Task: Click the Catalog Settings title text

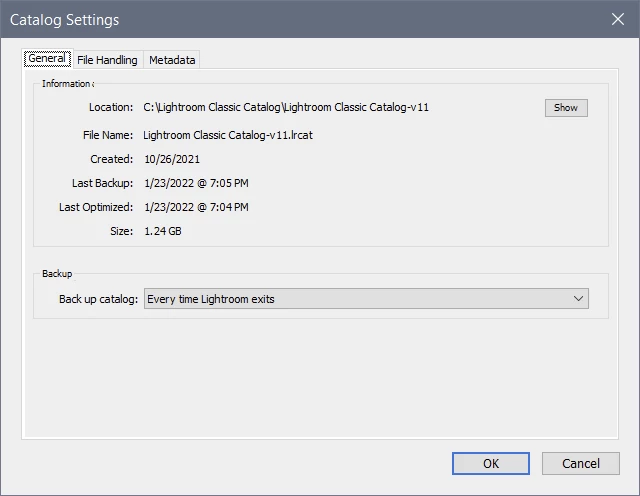Action: click(x=64, y=20)
